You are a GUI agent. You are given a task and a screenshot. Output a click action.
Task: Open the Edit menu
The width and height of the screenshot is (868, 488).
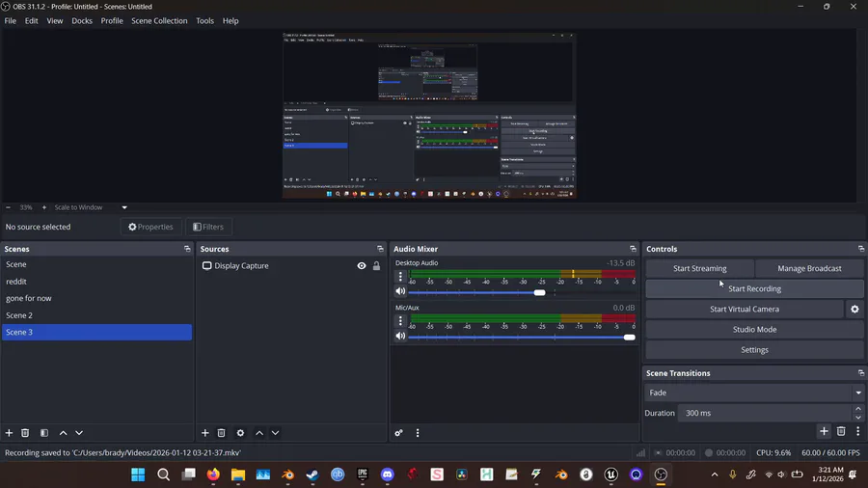[32, 20]
